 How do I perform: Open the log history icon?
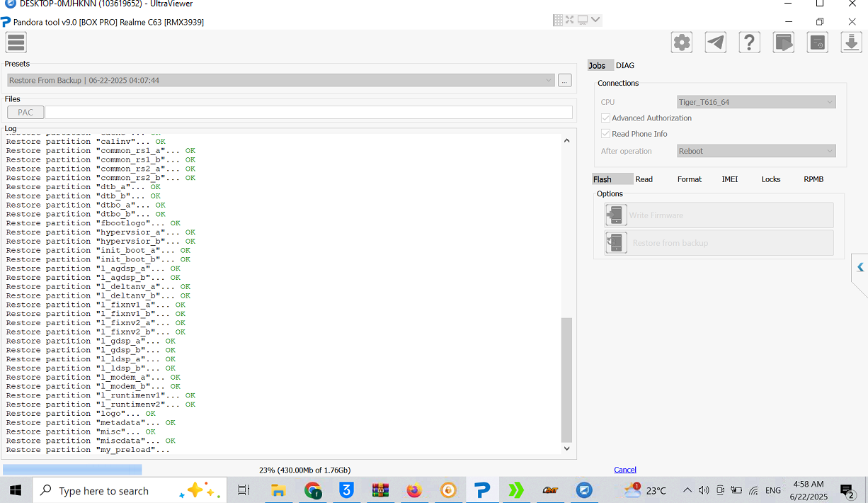click(817, 43)
